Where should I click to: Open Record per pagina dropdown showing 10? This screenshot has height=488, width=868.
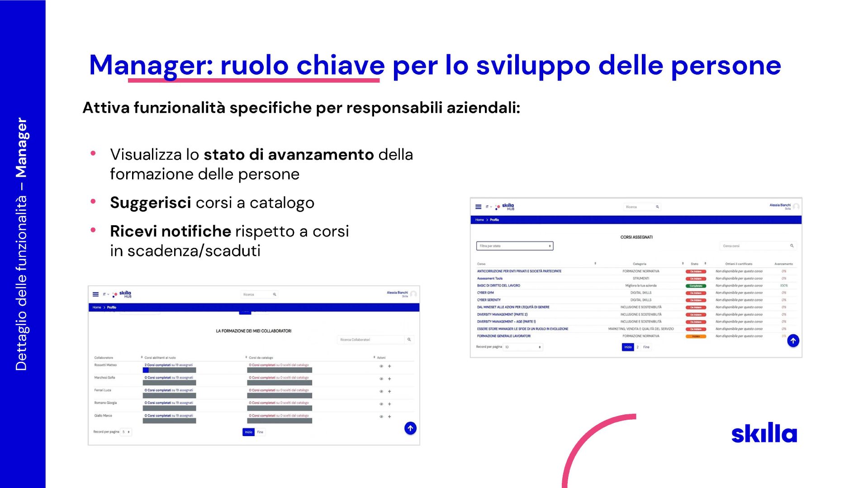pyautogui.click(x=523, y=347)
